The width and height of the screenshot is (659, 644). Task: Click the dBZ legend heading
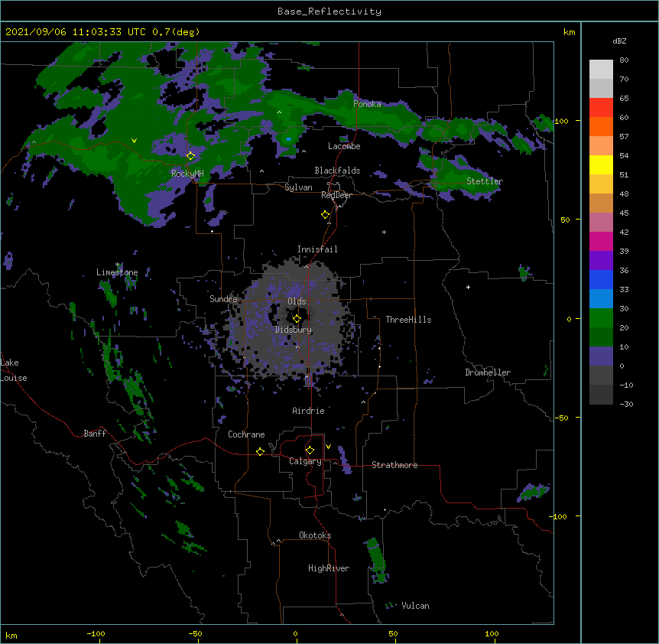tap(619, 41)
